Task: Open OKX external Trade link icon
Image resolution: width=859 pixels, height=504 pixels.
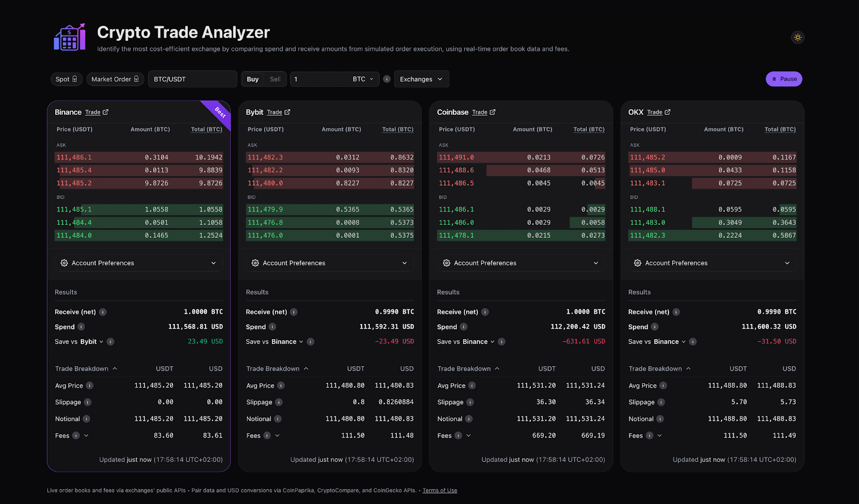Action: pyautogui.click(x=667, y=112)
